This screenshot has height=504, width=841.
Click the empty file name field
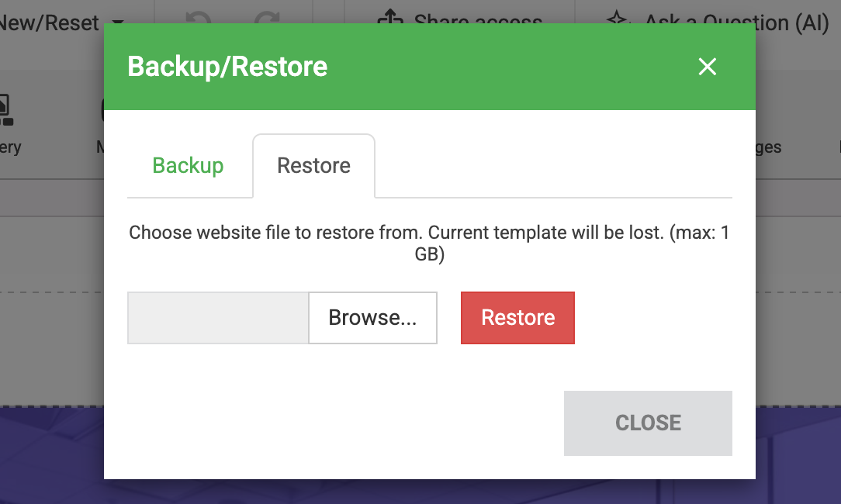pyautogui.click(x=218, y=317)
